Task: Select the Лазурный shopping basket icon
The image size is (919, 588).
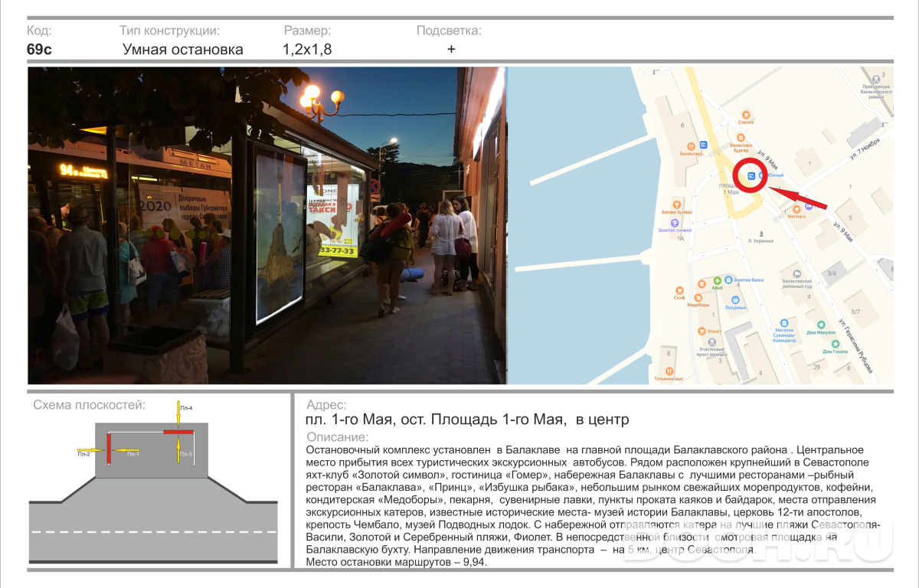Action: (735, 300)
